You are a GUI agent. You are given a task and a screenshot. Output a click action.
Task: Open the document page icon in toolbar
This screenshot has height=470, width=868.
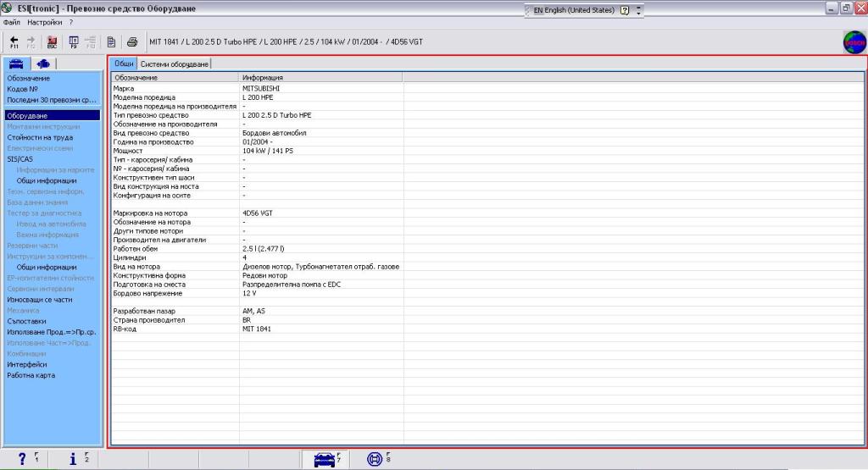pos(111,42)
